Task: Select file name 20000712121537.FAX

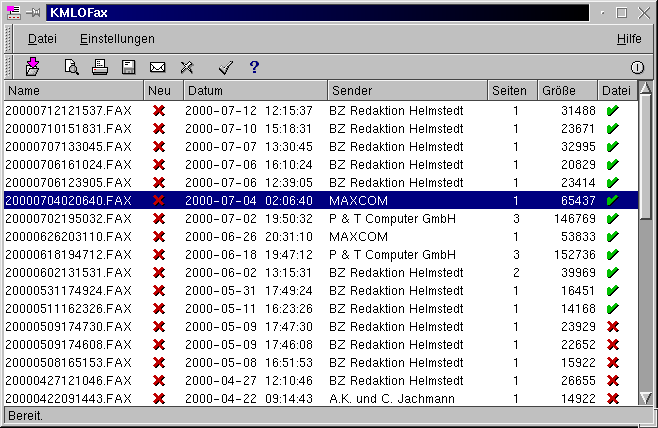Action: [68, 111]
